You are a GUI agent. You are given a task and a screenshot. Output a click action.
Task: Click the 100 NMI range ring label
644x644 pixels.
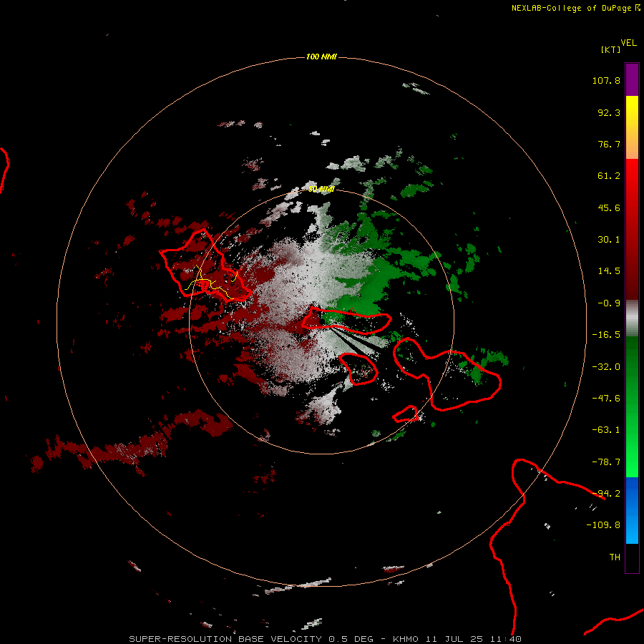click(x=321, y=57)
